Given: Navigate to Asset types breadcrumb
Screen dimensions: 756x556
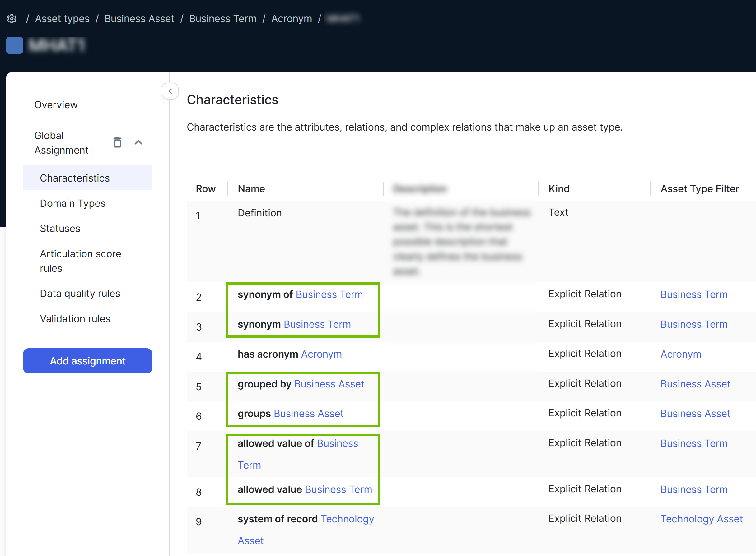Looking at the screenshot, I should pyautogui.click(x=62, y=19).
